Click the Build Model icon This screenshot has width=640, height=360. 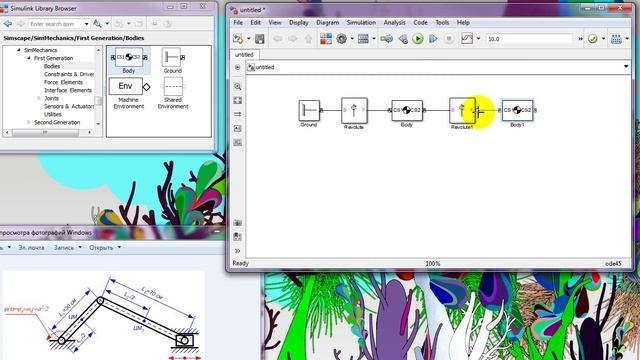click(616, 39)
